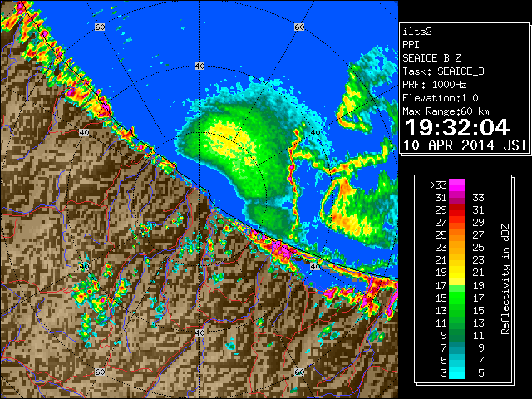Click the bottom-left '60' range ring label
Viewport: 532px width, 399px height.
(x=100, y=372)
